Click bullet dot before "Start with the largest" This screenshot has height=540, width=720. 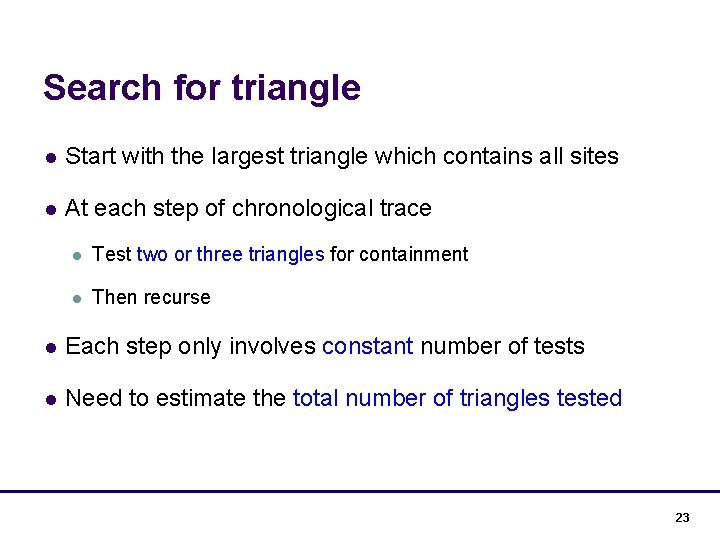49,157
